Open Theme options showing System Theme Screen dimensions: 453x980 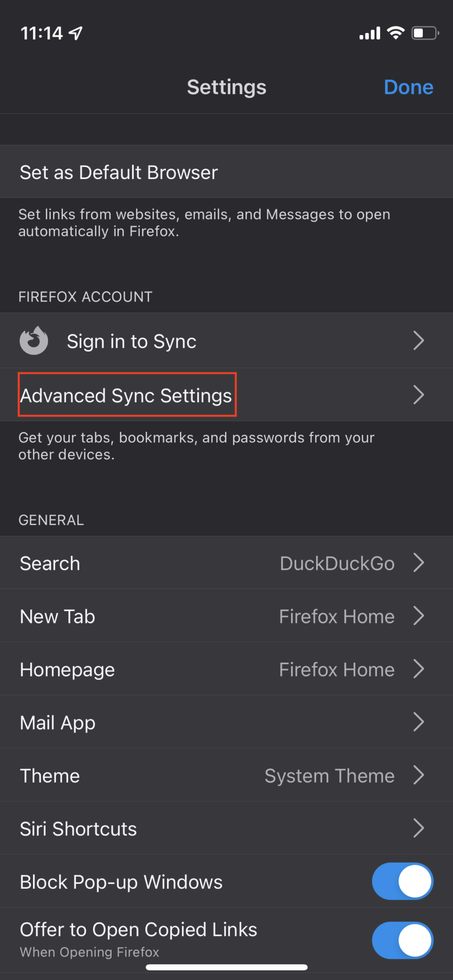tap(329, 776)
